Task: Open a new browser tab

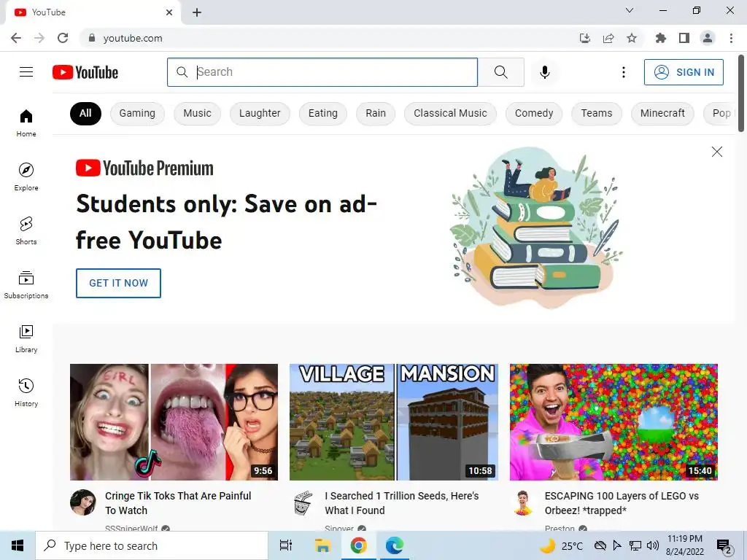Action: click(x=197, y=12)
